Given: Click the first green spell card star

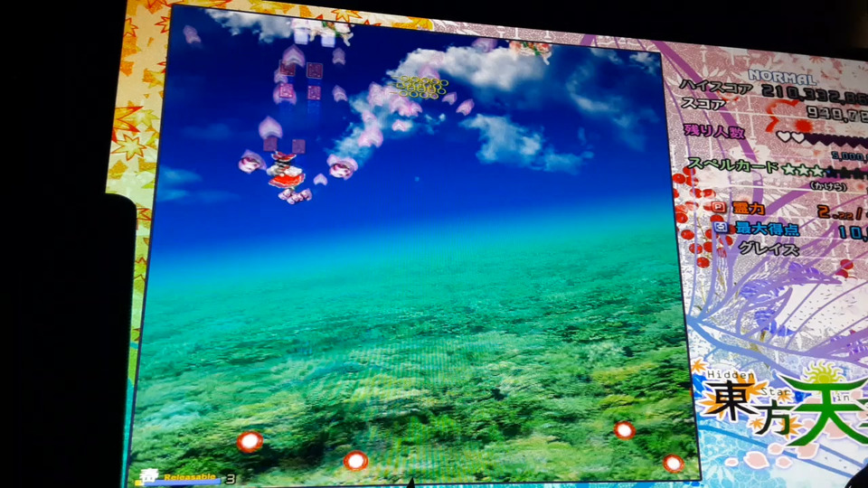Looking at the screenshot, I should (788, 169).
